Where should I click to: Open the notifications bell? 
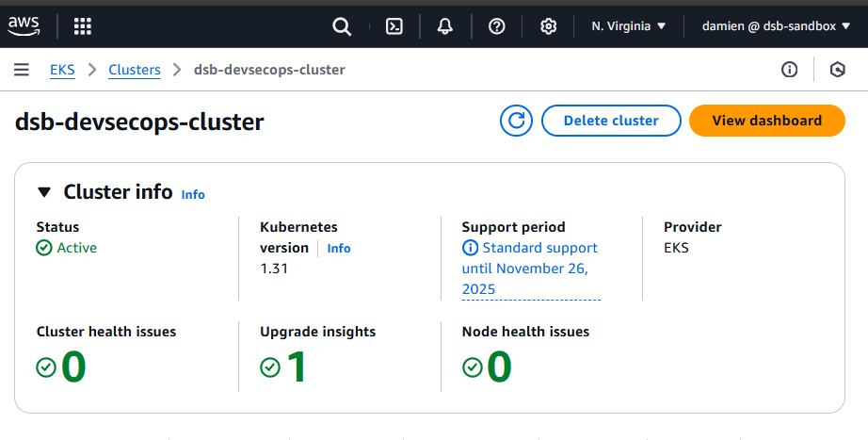pyautogui.click(x=445, y=26)
